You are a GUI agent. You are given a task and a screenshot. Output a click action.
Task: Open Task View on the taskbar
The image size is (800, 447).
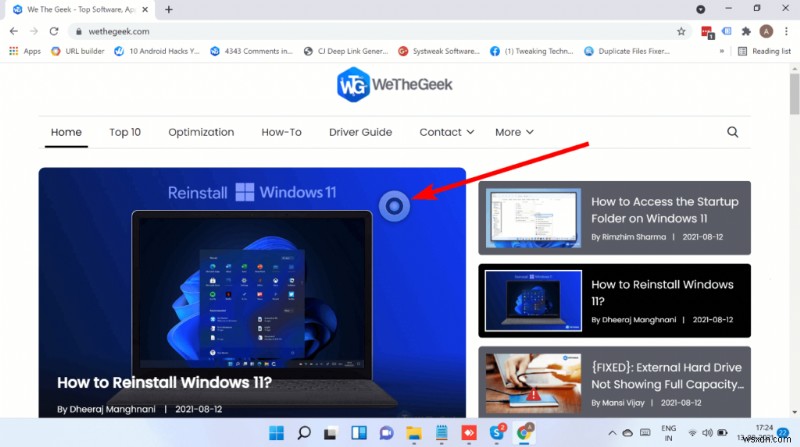click(331, 433)
